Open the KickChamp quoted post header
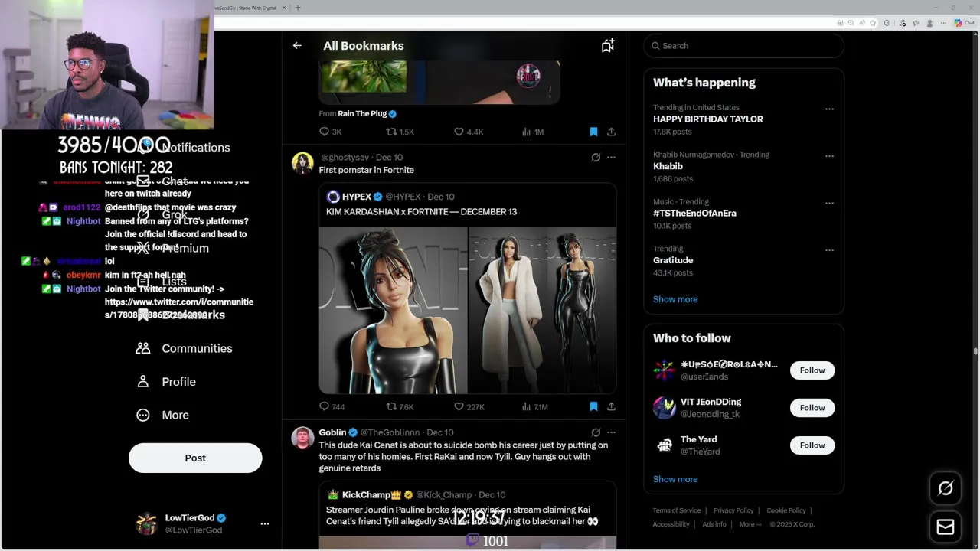This screenshot has height=551, width=980. pos(416,494)
